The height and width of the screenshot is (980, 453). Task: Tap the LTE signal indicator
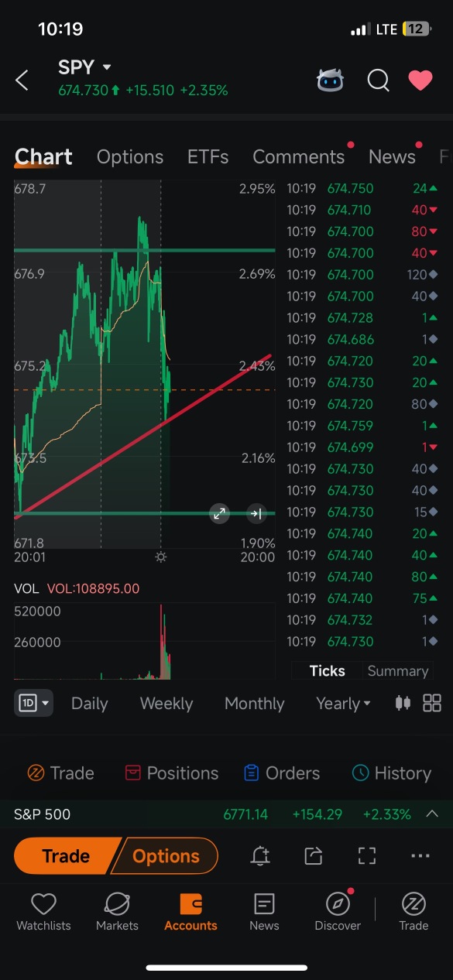[x=386, y=29]
